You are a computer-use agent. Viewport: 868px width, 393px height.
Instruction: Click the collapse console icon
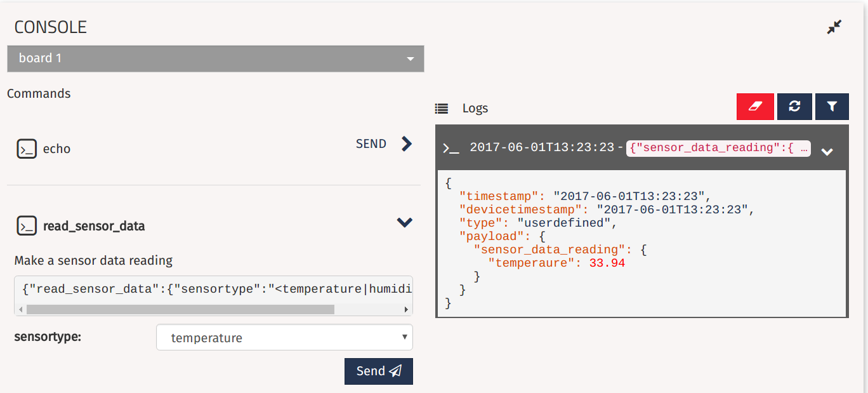click(x=834, y=27)
